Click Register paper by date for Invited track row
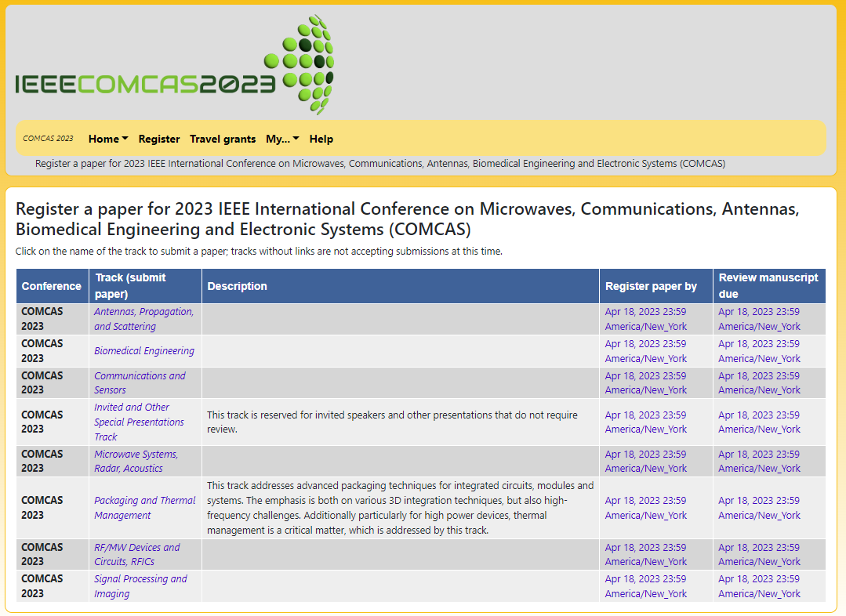 (646, 422)
